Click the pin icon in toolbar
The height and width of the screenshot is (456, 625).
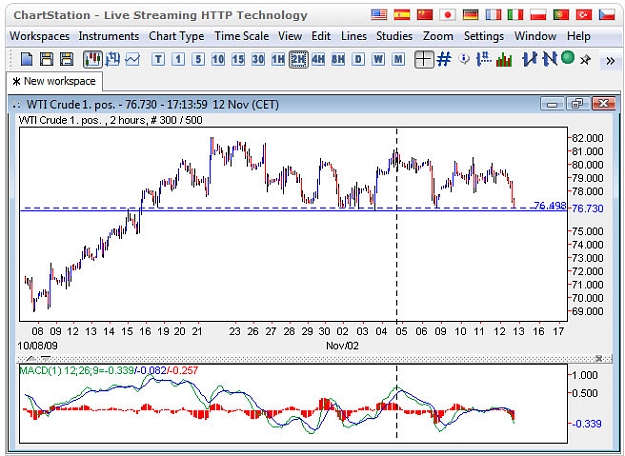click(x=585, y=60)
